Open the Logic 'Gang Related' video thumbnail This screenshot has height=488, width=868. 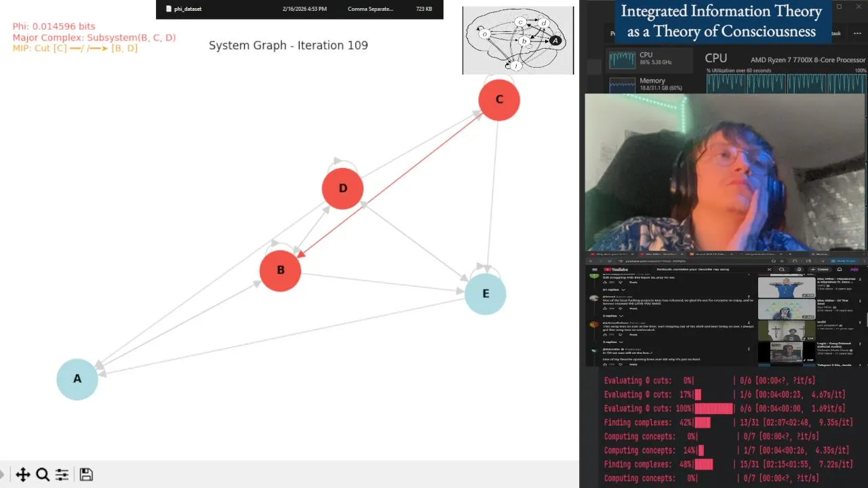787,352
